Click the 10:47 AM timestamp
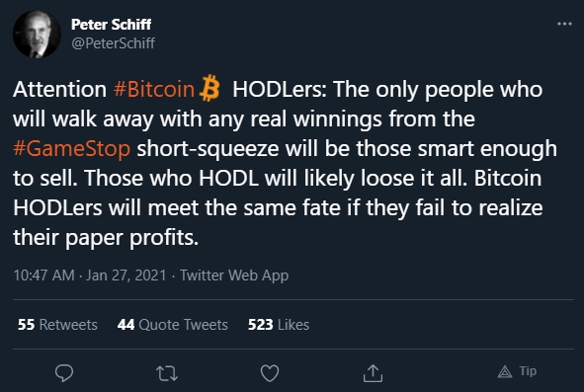The height and width of the screenshot is (392, 584). coord(43,275)
